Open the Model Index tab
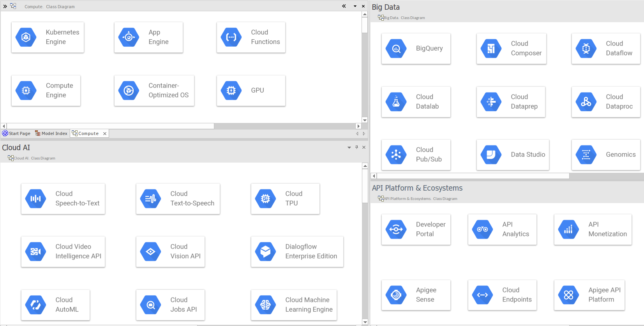The image size is (644, 326). click(x=51, y=133)
